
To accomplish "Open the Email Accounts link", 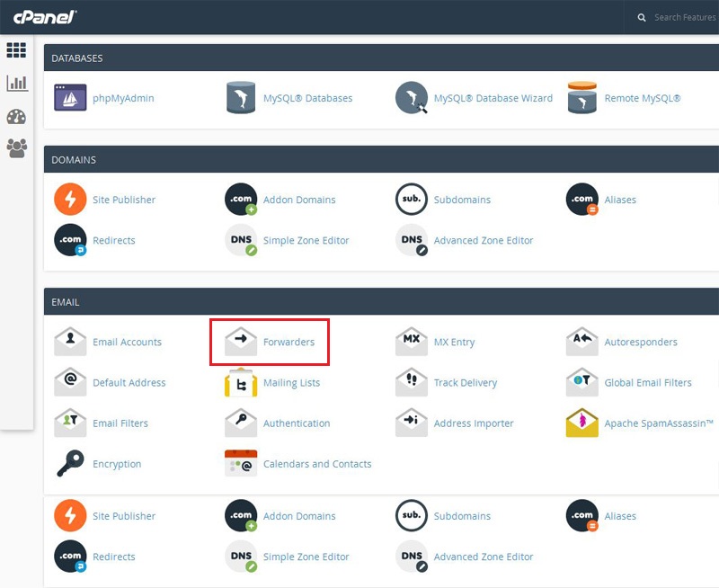I will pyautogui.click(x=127, y=343).
